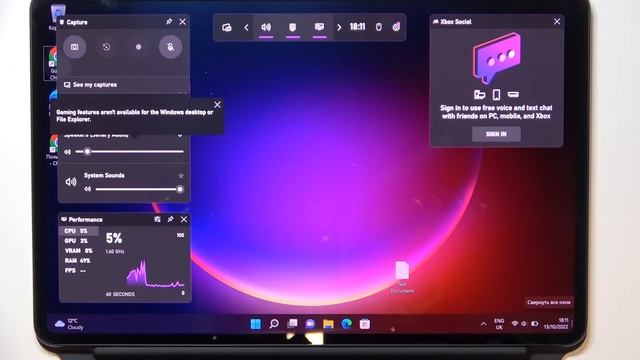640x360 pixels.
Task: Open Microsoft Store from the taskbar
Action: 365,324
